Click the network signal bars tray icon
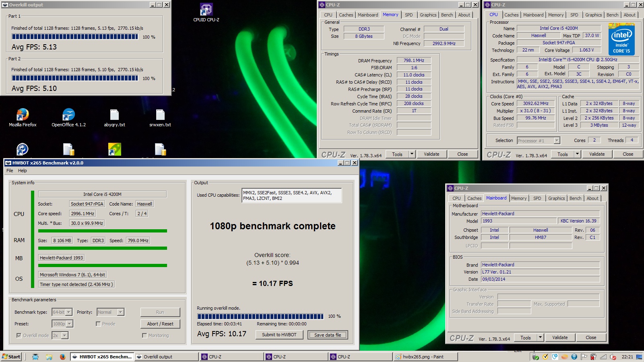Screen dimensions: 644x362 click(603, 357)
